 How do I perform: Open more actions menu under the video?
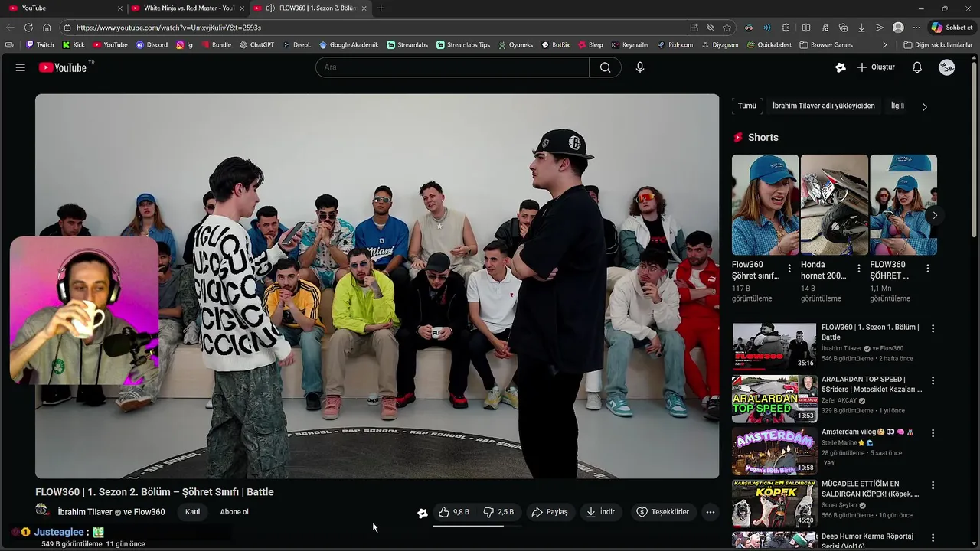(x=710, y=512)
